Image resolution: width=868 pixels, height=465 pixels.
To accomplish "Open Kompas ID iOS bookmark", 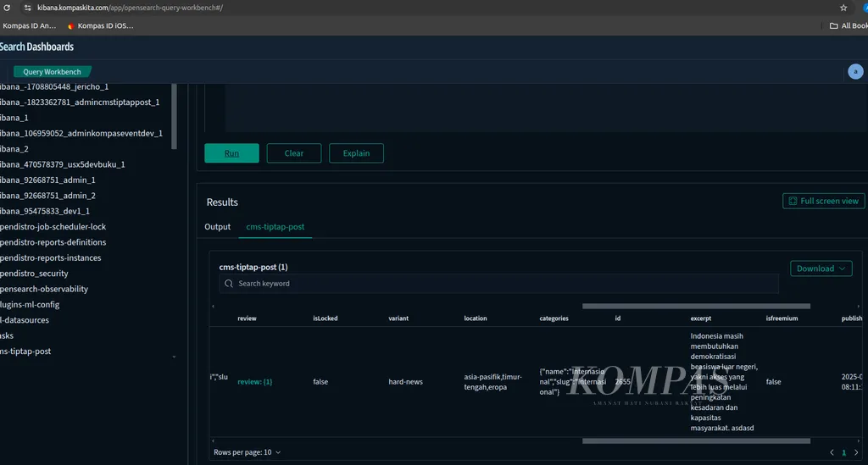I will (x=100, y=25).
